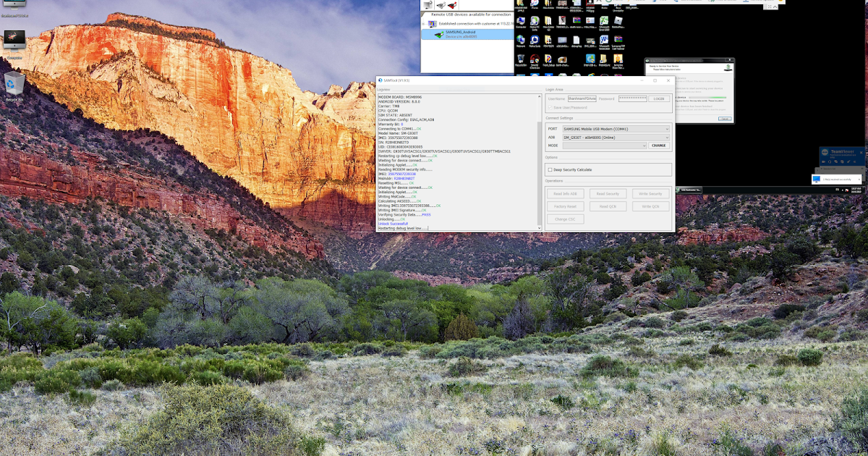Click the Read QCN button
Screen dimensions: 868x456
(608, 206)
